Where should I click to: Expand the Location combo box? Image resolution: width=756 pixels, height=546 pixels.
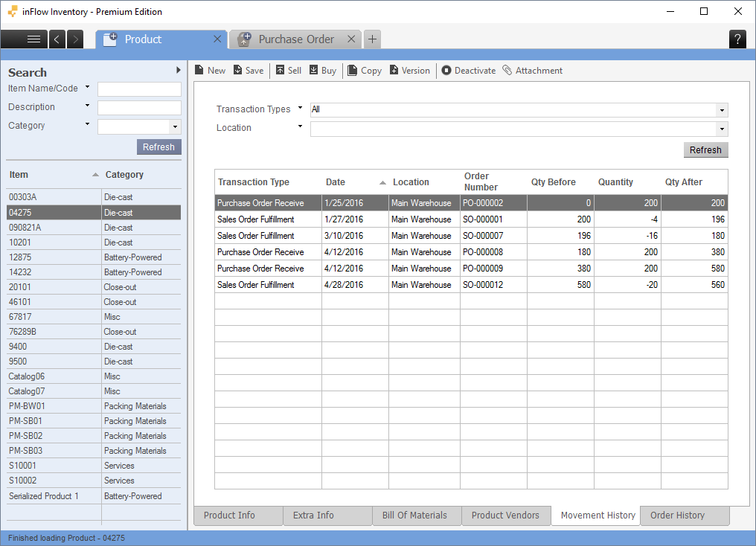[x=722, y=129]
